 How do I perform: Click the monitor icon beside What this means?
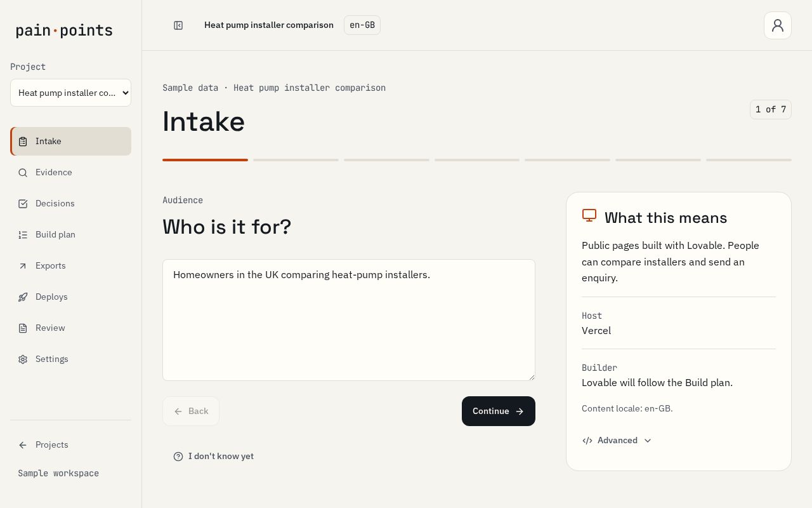(x=589, y=216)
